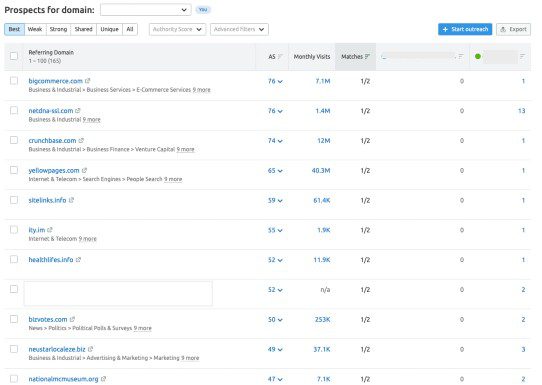The width and height of the screenshot is (542, 385).
Task: Tick the select-all checkbox in header
Action: click(x=14, y=56)
